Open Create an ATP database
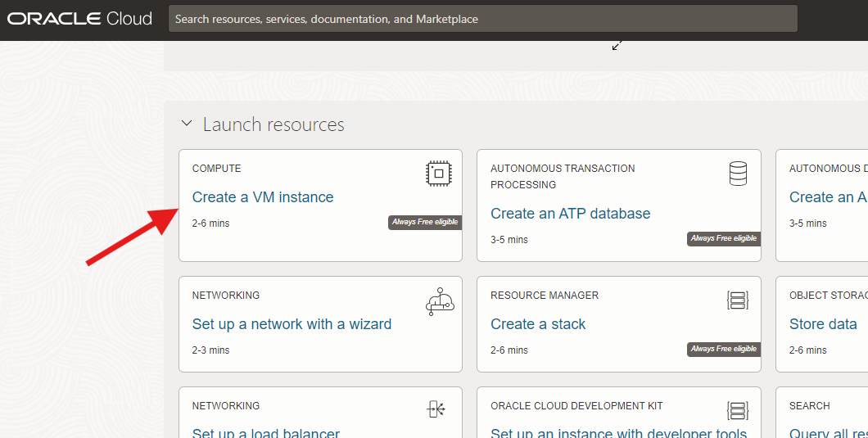 [570, 214]
